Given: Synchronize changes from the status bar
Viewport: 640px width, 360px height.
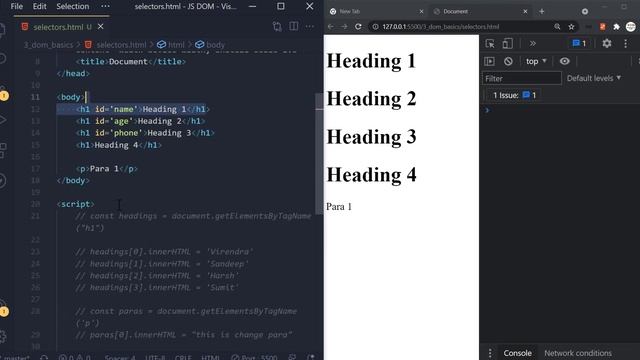Looking at the screenshot, I should coord(44,357).
